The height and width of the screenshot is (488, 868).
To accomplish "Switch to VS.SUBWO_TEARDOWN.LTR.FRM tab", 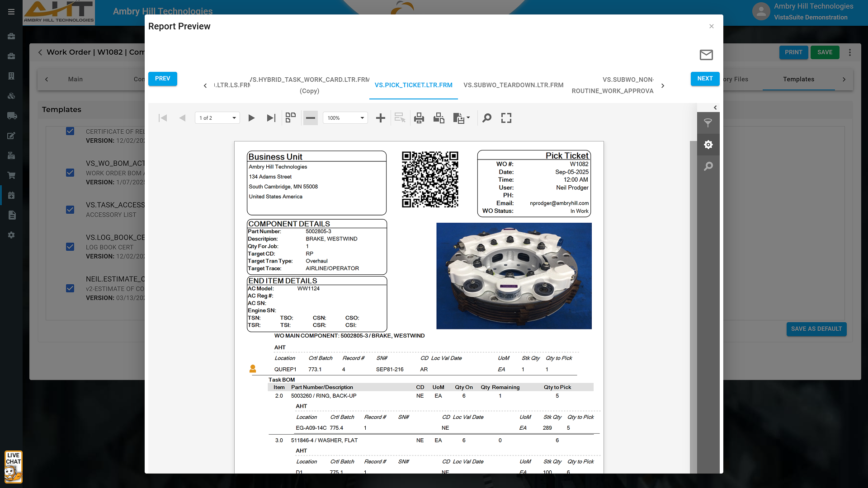I will point(513,85).
